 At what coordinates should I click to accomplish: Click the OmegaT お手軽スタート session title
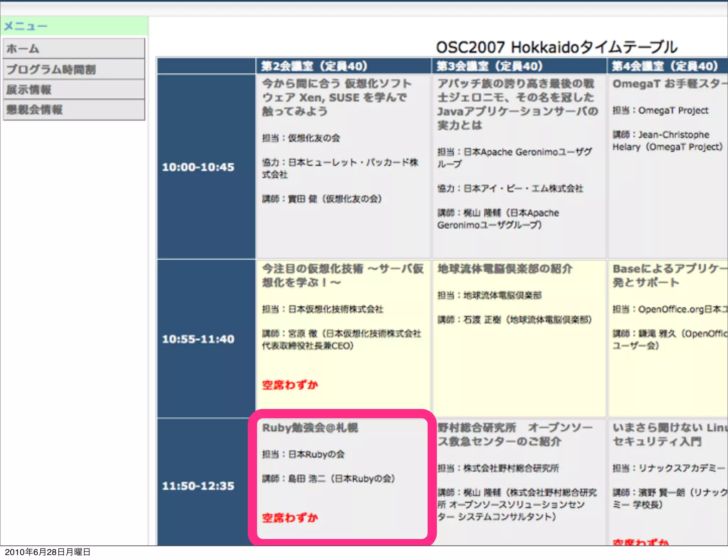click(x=668, y=84)
